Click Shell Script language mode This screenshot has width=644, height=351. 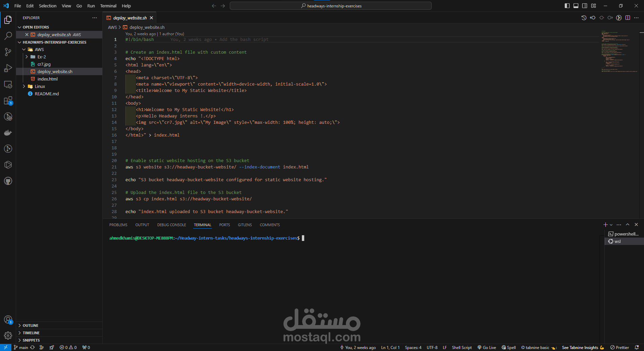[462, 347]
